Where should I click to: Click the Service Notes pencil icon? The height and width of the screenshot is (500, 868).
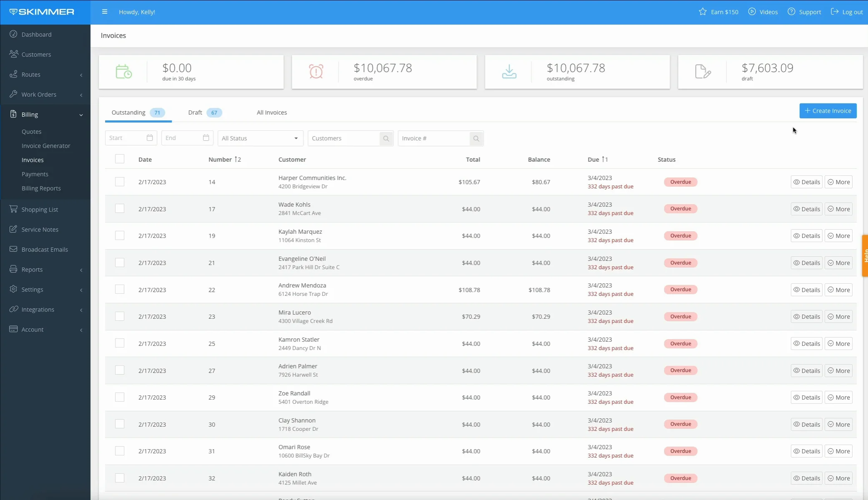tap(13, 229)
